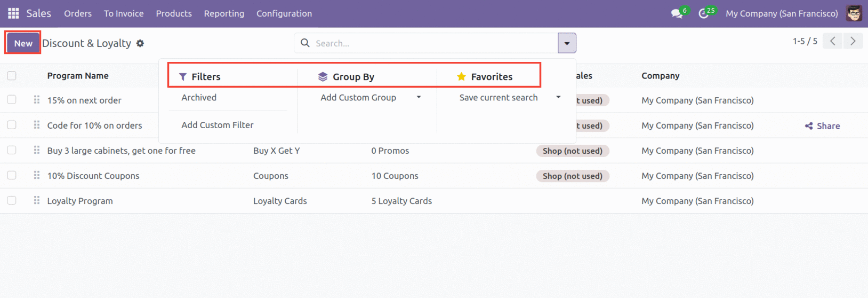Viewport: 868px width, 298px height.
Task: Toggle the search options dropdown arrow
Action: (567, 43)
